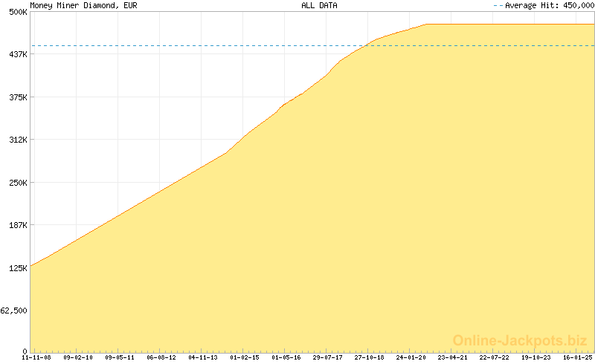The image size is (595, 364).
Task: Click the 16-01-25 date marker
Action: tap(578, 358)
